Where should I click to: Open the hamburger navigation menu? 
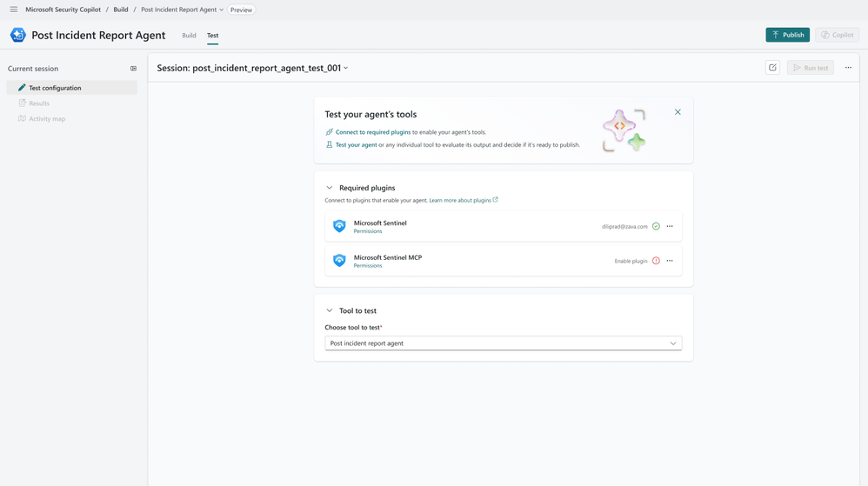(13, 10)
